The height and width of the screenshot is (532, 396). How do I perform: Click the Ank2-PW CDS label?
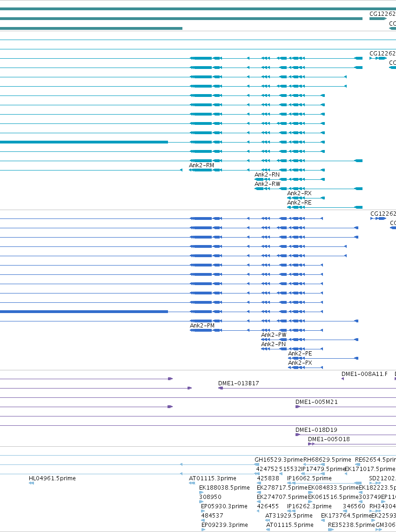(274, 335)
